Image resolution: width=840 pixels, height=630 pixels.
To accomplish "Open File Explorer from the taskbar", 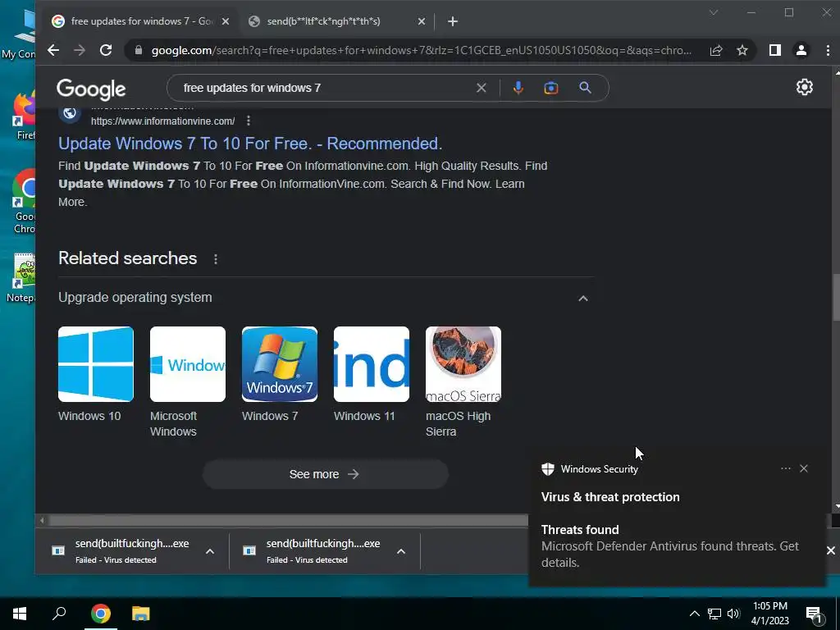I will [x=141, y=614].
